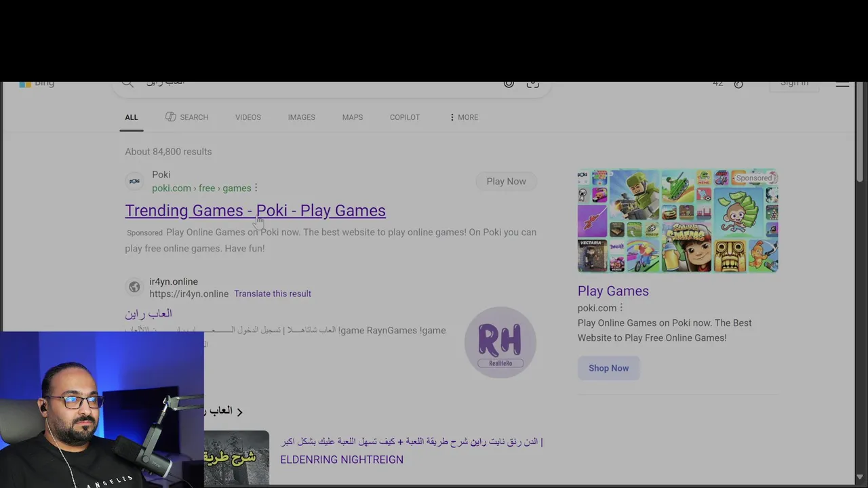Click the 'About 84,800 results' text
Viewport: 868px width, 488px height.
click(x=168, y=152)
